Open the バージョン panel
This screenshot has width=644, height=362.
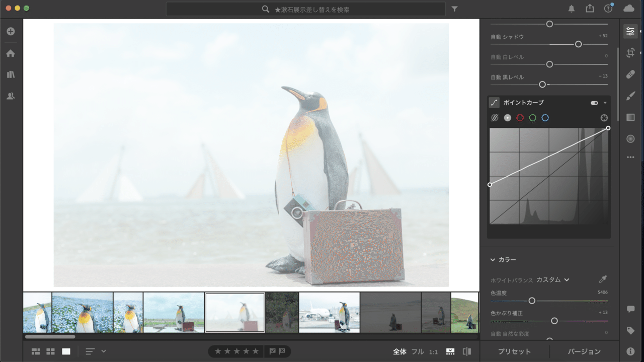tap(584, 351)
